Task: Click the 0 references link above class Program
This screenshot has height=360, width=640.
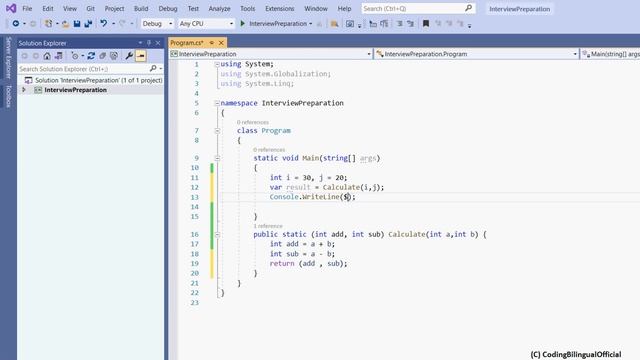Action: click(253, 122)
